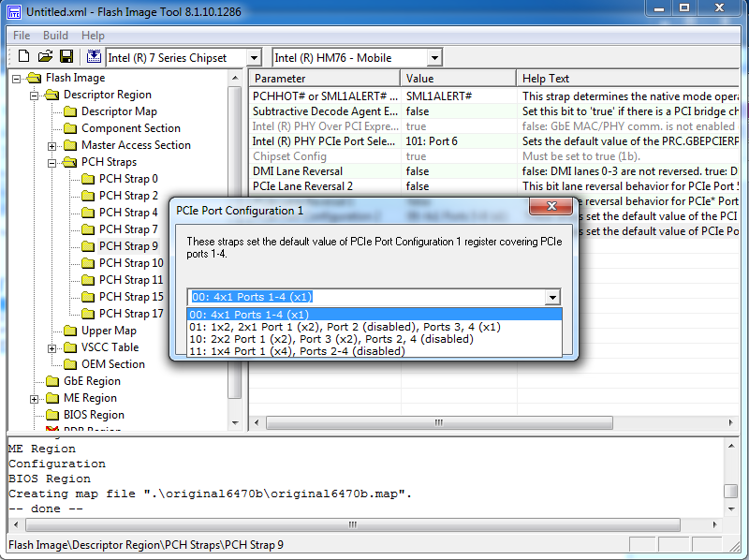
Task: Click the PCH Strap 2 folder icon
Action: pos(88,196)
